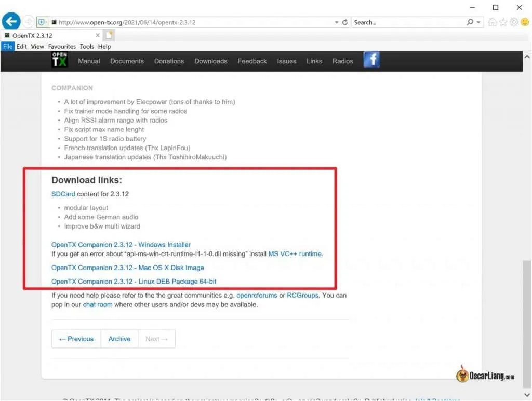
Task: Open the Edit menu
Action: pyautogui.click(x=22, y=46)
